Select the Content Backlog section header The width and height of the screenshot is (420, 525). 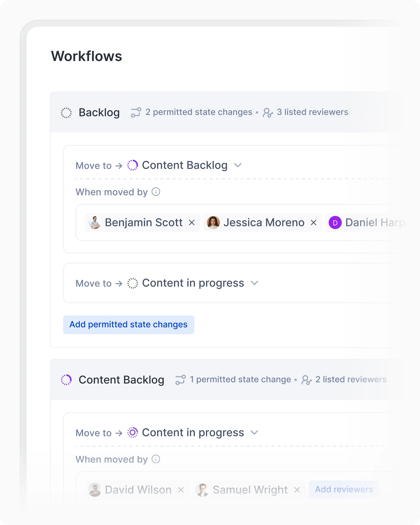(121, 379)
